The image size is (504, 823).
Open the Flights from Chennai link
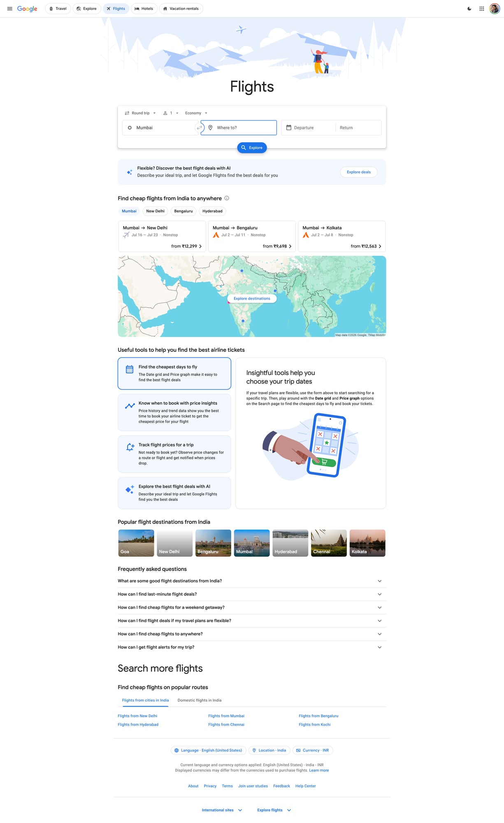[x=226, y=725]
